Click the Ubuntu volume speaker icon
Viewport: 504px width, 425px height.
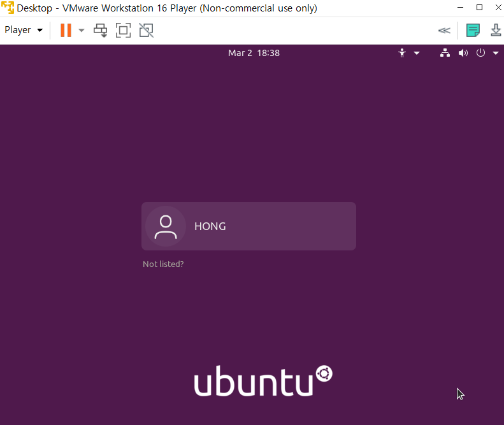tap(463, 53)
